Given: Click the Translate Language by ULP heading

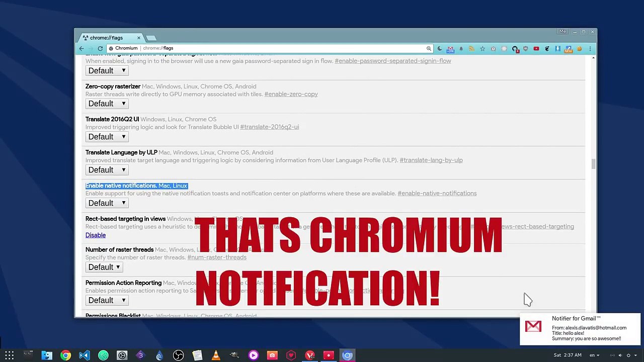Looking at the screenshot, I should pyautogui.click(x=121, y=153).
